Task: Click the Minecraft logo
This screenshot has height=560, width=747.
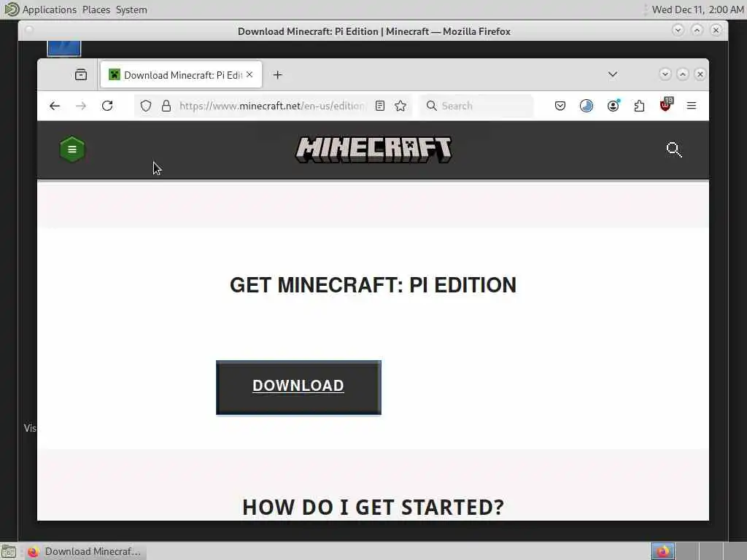Action: pos(373,149)
